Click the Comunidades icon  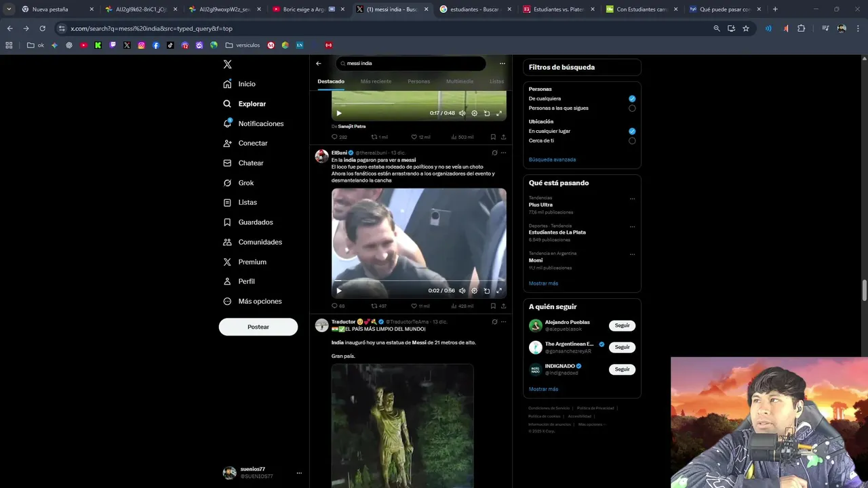228,242
